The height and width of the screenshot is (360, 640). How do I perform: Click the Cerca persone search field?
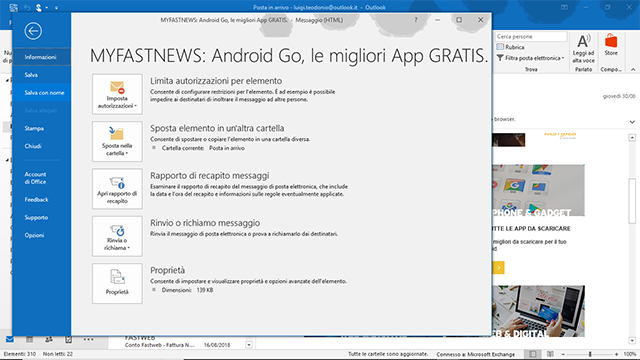pos(531,37)
